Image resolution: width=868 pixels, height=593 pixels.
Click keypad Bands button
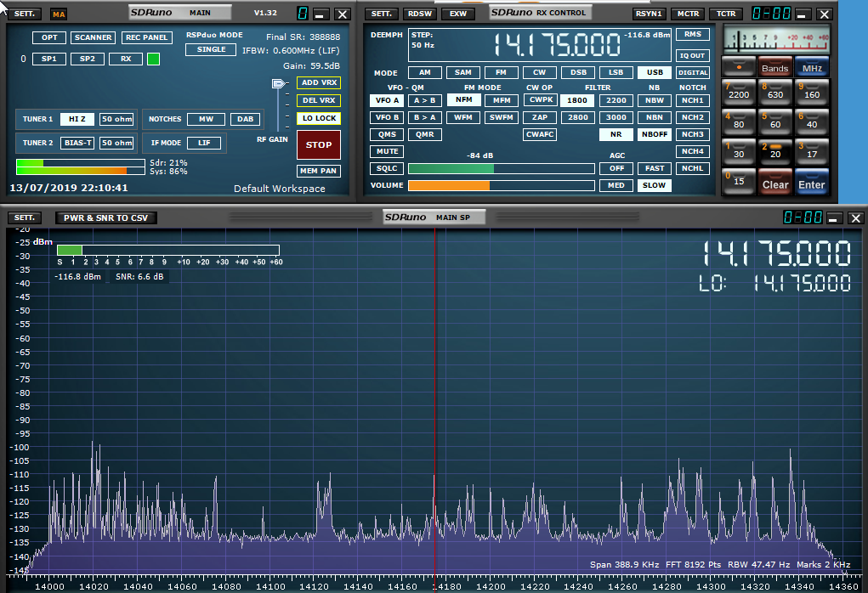click(775, 66)
